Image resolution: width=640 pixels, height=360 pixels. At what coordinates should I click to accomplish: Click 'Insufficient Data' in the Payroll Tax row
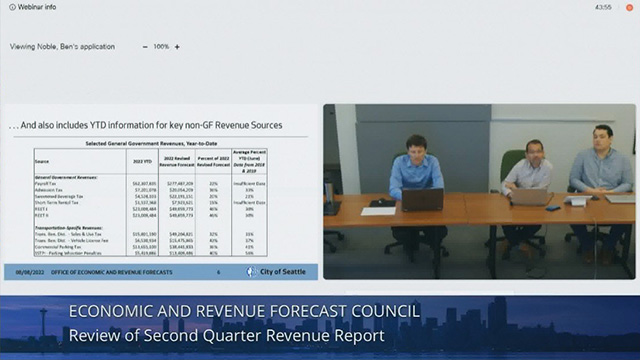click(x=249, y=184)
